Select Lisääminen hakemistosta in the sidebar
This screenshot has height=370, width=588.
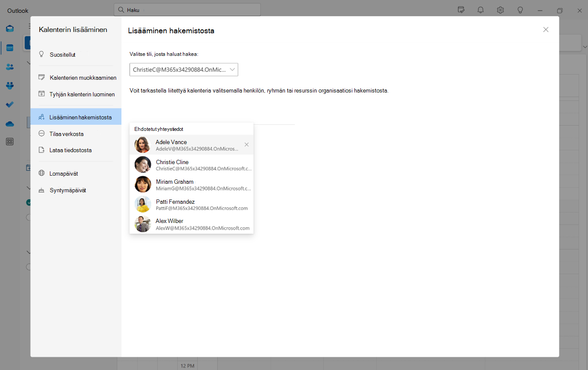(76, 117)
